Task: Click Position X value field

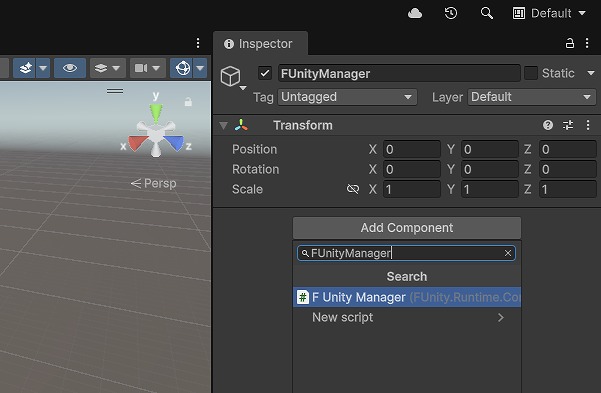Action: tap(412, 149)
